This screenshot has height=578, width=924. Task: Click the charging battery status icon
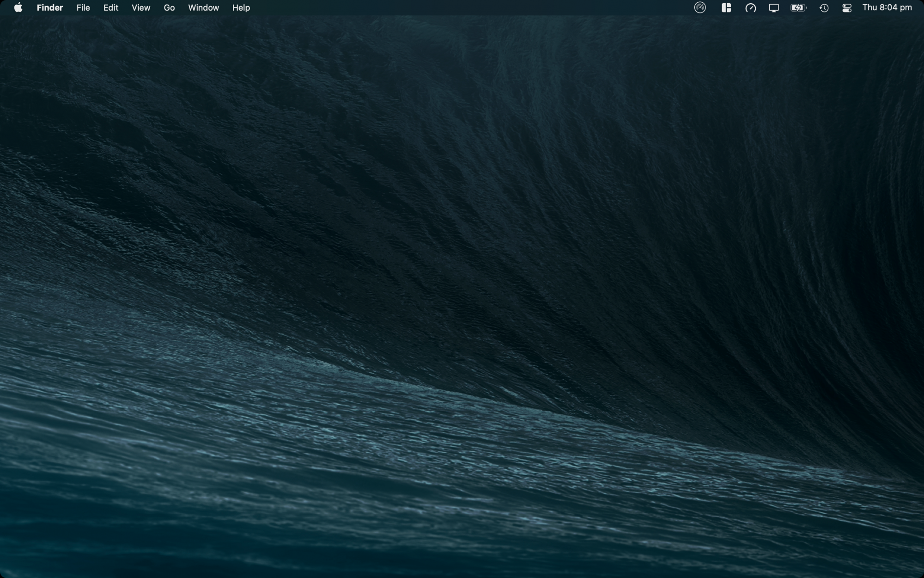798,8
